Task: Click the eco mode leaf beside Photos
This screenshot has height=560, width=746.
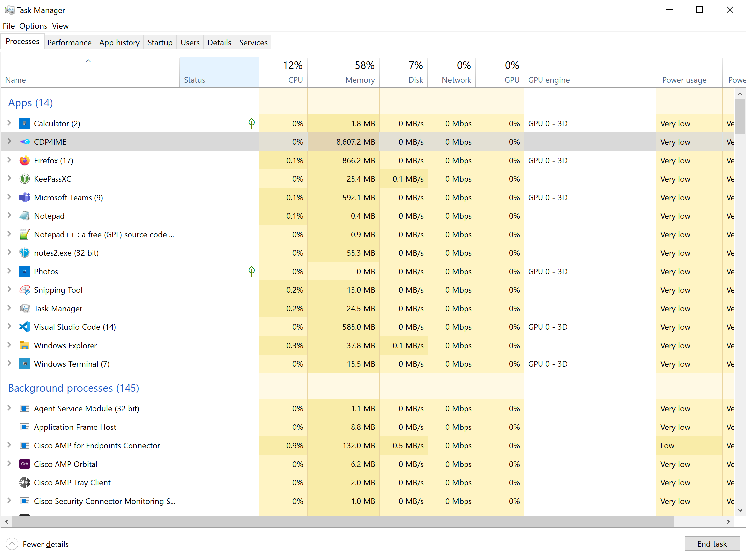Action: (x=252, y=271)
